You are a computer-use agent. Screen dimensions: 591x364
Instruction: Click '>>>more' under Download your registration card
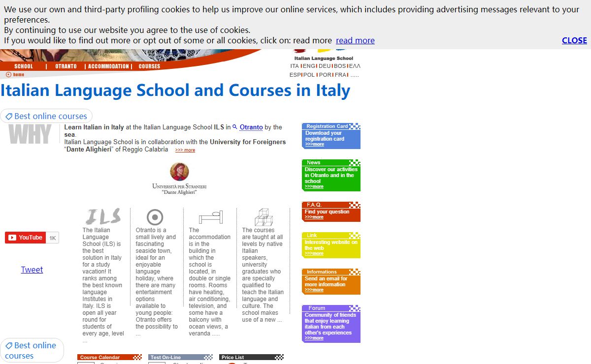(x=314, y=144)
